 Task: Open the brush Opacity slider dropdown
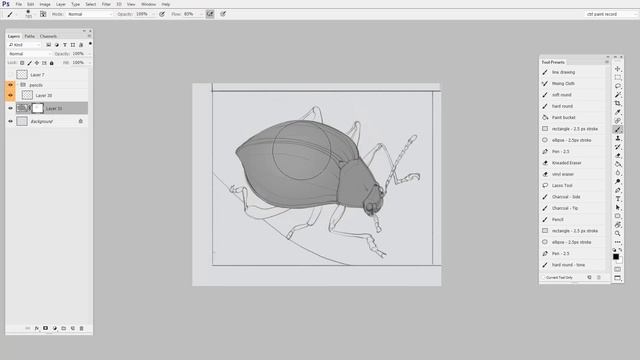153,14
